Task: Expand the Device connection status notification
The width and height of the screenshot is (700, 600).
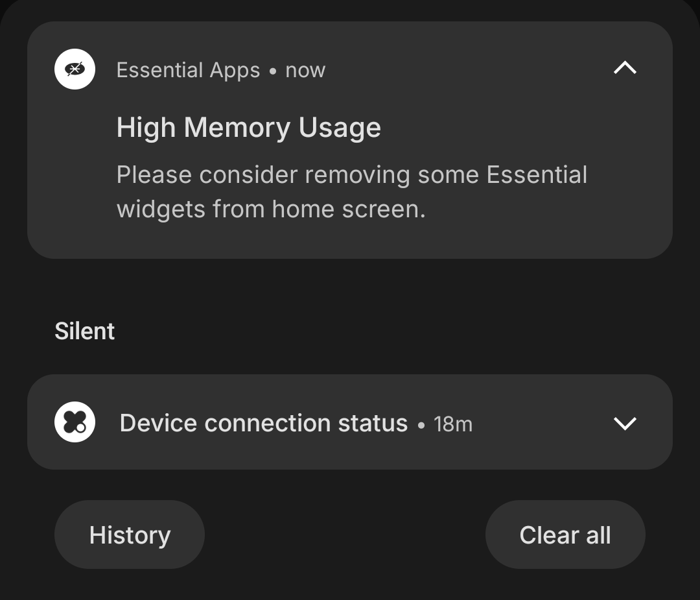Action: pyautogui.click(x=625, y=423)
